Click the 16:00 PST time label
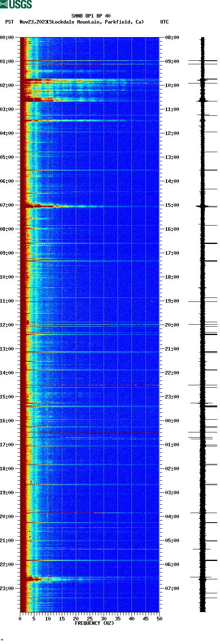Viewport: 220px width, 644px height. 7,421
